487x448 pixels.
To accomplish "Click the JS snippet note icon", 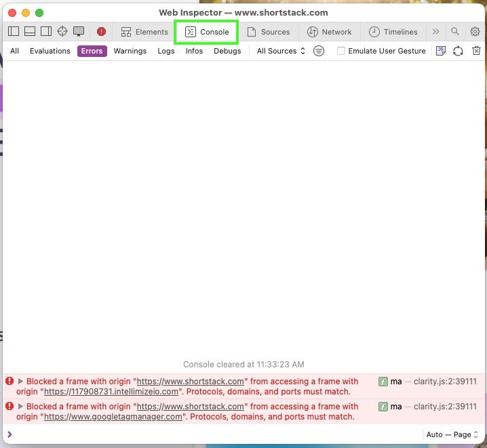I will click(441, 51).
